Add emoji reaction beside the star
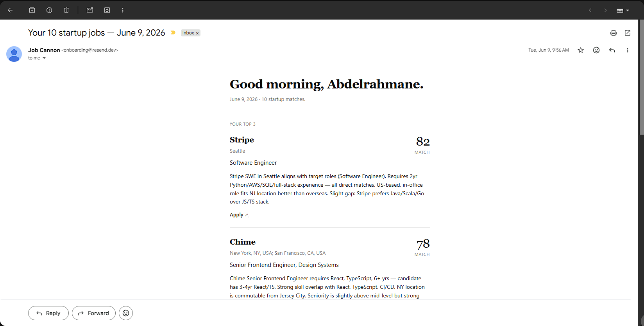Viewport: 644px width, 326px height. 596,50
